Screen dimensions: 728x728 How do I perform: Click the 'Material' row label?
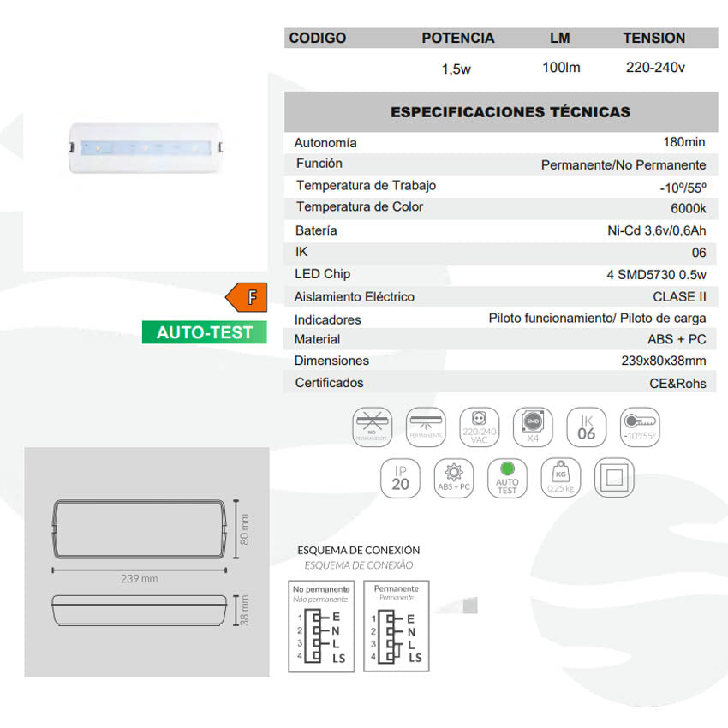[317, 339]
